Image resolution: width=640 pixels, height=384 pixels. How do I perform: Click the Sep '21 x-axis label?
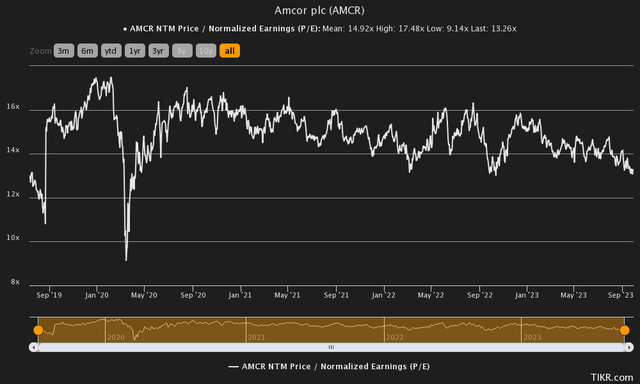(x=336, y=295)
